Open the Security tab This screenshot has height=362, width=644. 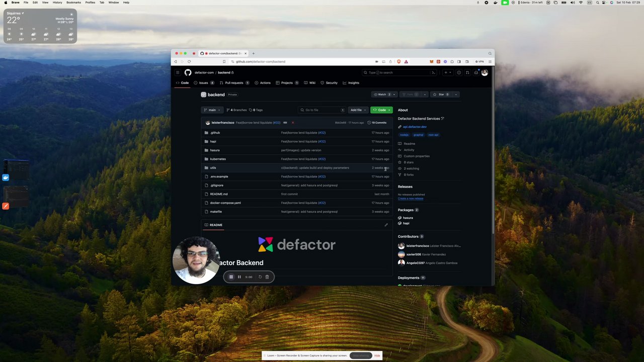(329, 83)
